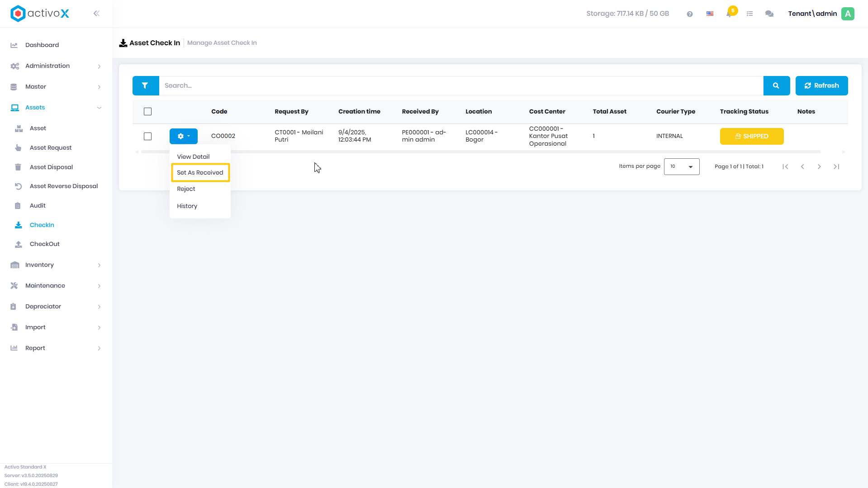Viewport: 868px width, 488px height.
Task: Expand the Report menu
Action: (x=99, y=349)
